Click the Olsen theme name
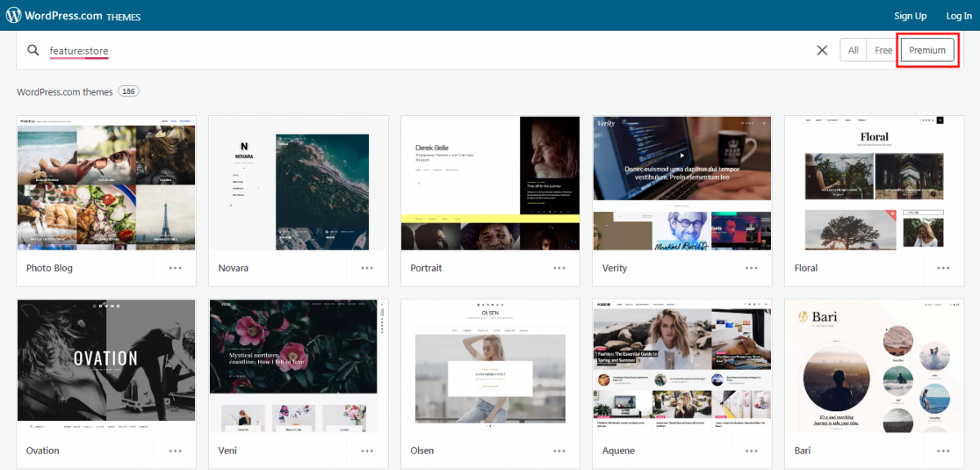980x470 pixels. (422, 450)
